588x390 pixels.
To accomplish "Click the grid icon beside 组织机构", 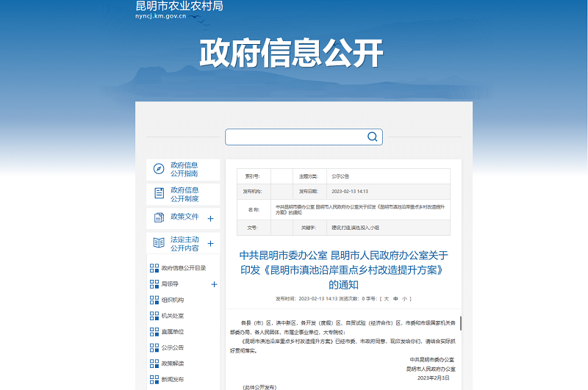I will (154, 300).
